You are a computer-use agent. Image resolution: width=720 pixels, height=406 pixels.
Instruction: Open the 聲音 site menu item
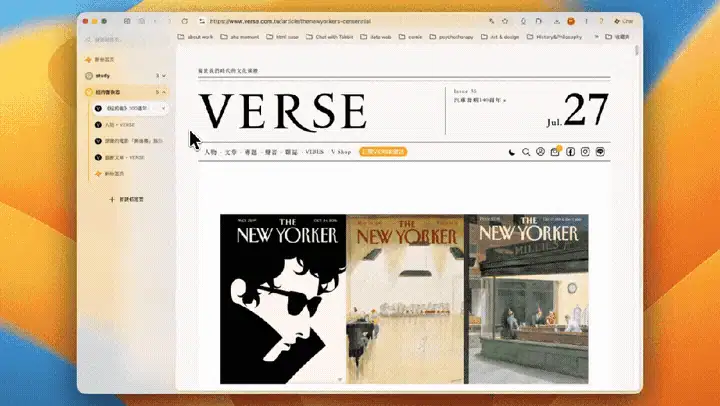point(271,152)
